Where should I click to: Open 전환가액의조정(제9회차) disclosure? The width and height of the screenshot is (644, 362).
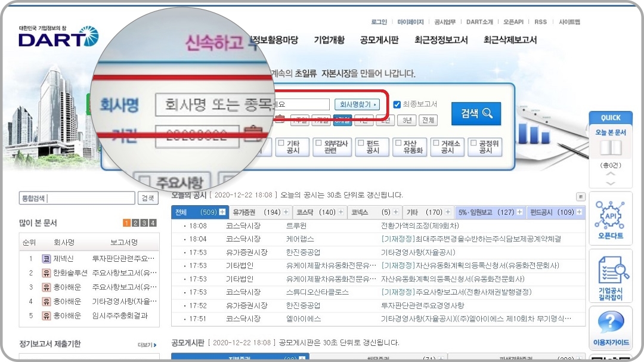[420, 225]
